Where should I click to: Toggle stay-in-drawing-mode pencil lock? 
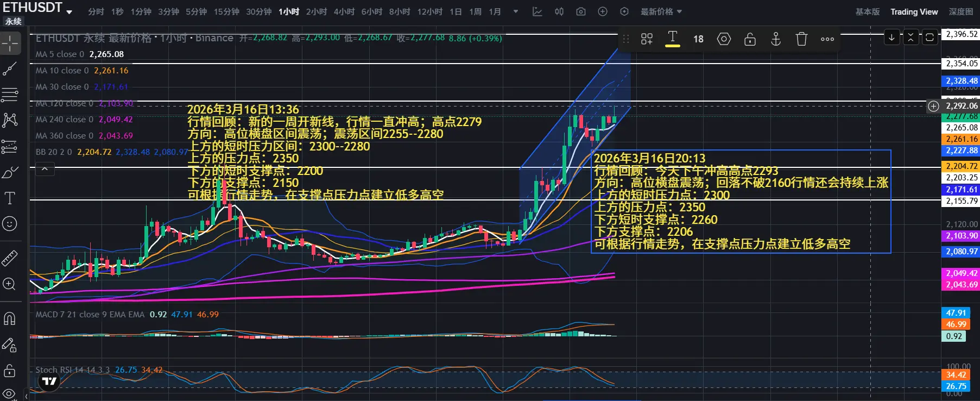(x=10, y=344)
